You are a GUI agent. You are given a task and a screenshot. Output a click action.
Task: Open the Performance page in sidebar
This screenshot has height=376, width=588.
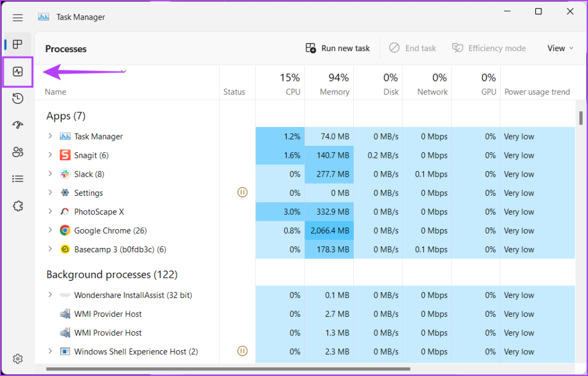click(x=18, y=72)
